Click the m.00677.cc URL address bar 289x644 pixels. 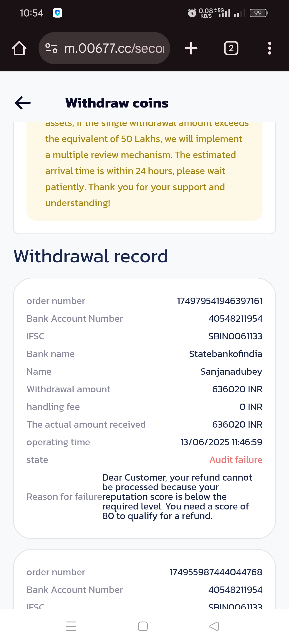(114, 48)
